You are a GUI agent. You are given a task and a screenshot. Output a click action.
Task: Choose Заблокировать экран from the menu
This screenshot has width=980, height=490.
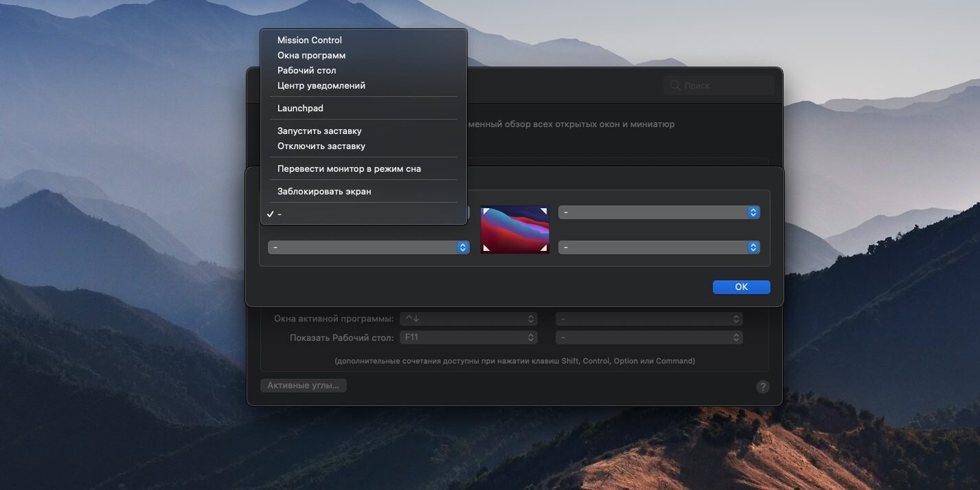[x=324, y=191]
